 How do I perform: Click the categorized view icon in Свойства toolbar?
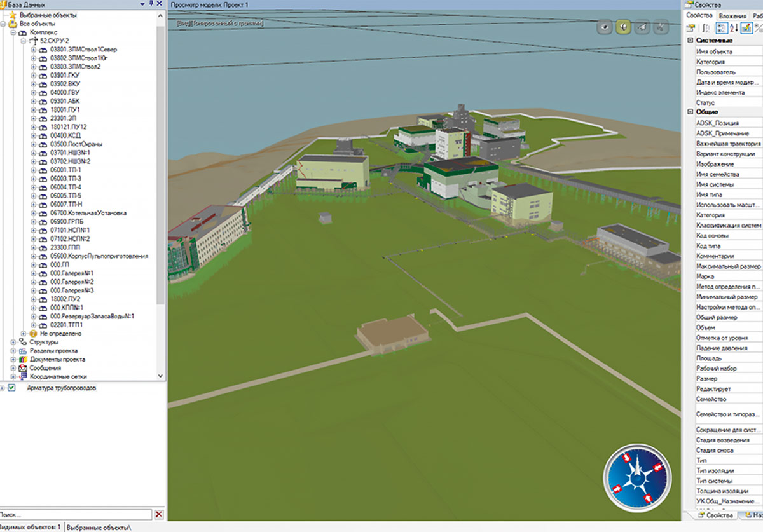[x=722, y=27]
